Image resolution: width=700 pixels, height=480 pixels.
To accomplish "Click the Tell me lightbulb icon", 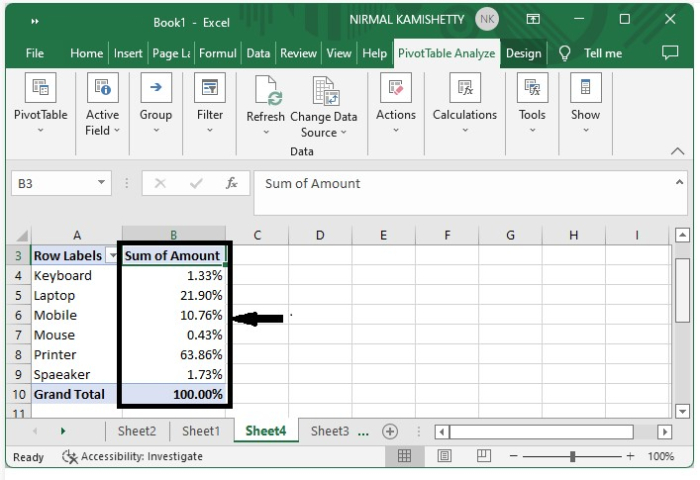I will pos(565,54).
